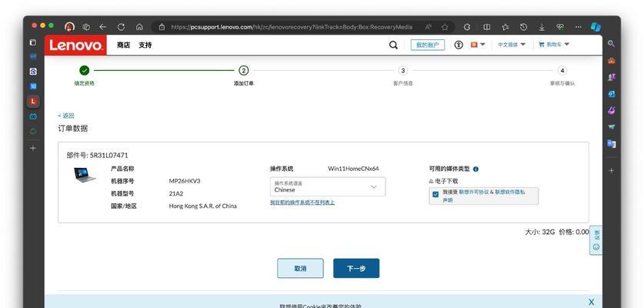Switch to the Bilibili vertical tab

coord(33,116)
